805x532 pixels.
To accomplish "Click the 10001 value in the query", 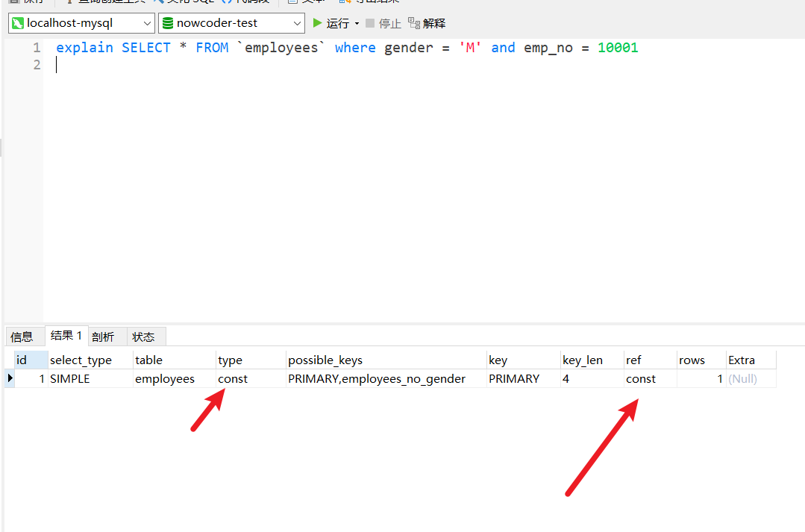I will [618, 48].
